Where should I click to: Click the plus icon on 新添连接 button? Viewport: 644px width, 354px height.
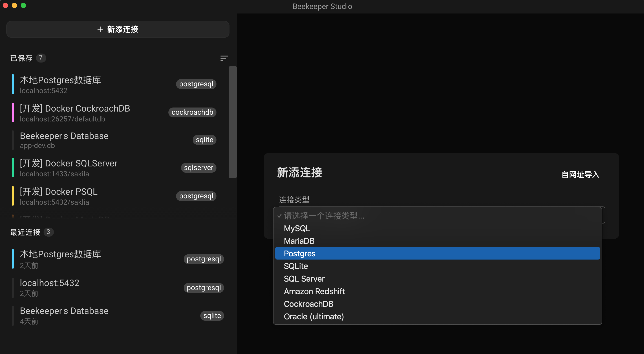100,29
